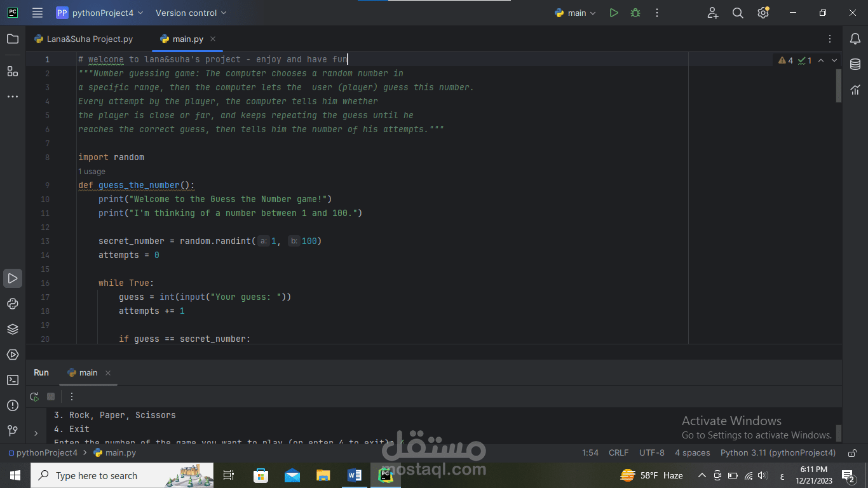Open weather widget 58°F Haze
Screen dimensions: 868x488
[x=652, y=475]
